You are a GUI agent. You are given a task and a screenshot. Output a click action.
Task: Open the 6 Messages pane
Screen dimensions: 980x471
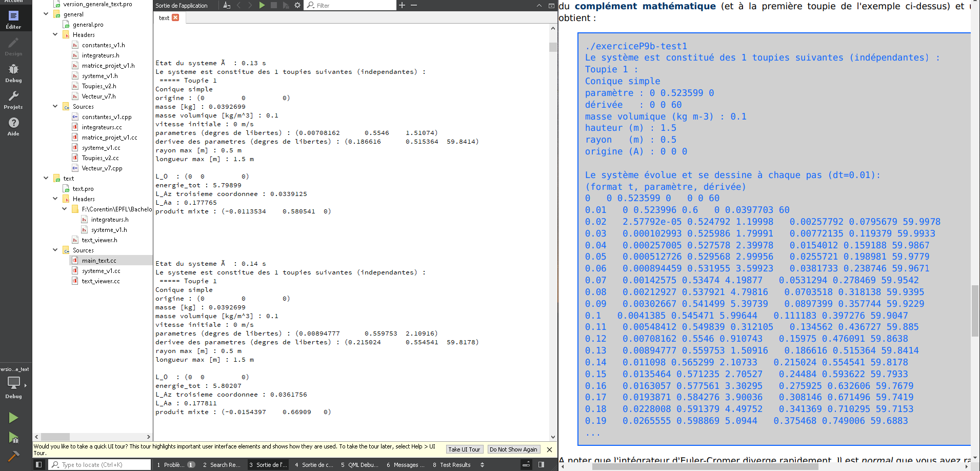(405, 464)
